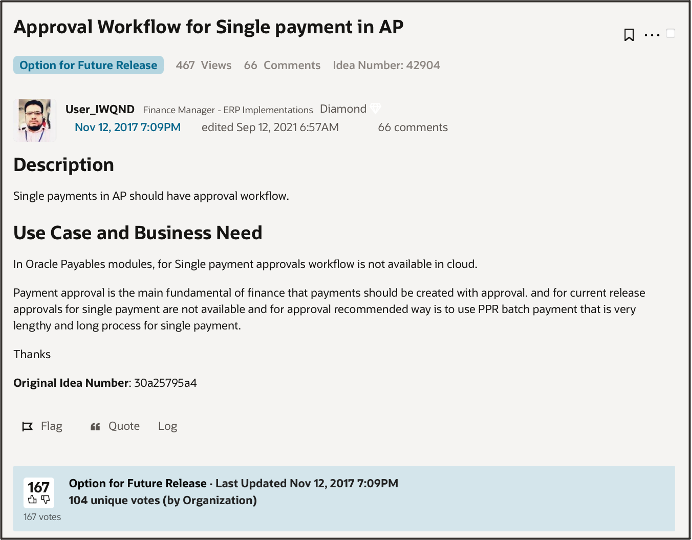Click the 66 Comments count in header
Screen dimensions: 692x540
tap(282, 65)
